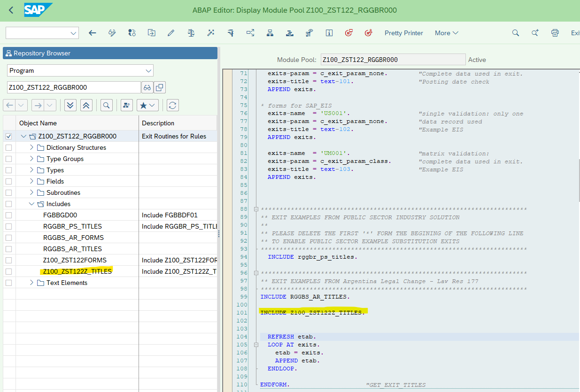The width and height of the screenshot is (580, 392).
Task: Activate the program with the magic wand icon
Action: tap(210, 33)
